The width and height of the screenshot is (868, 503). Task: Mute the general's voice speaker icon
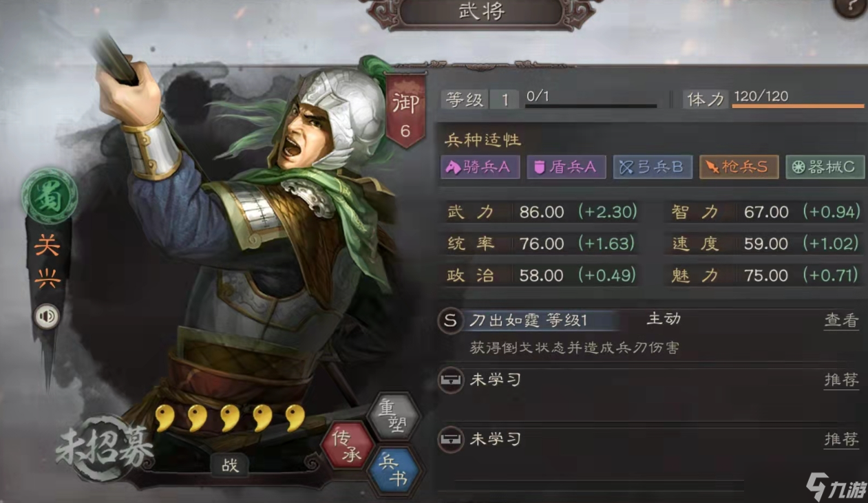pos(47,317)
